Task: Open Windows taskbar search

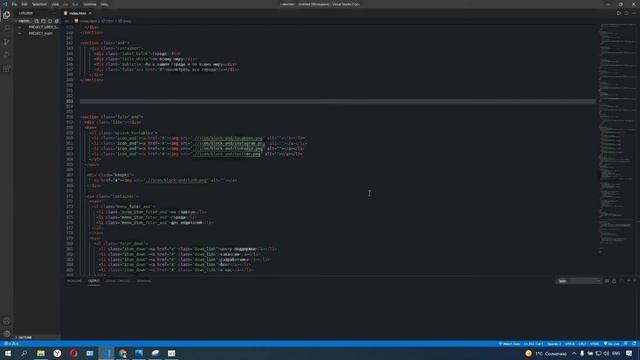Action: [x=24, y=353]
